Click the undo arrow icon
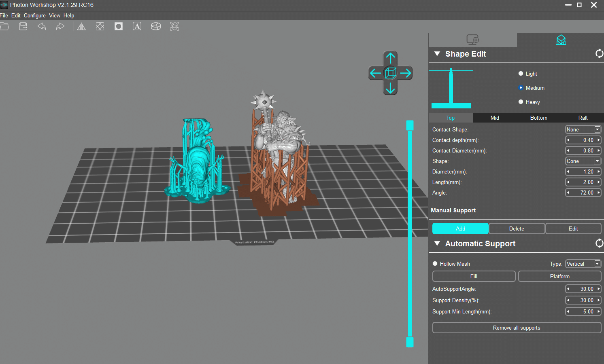The height and width of the screenshot is (364, 604). 42,27
